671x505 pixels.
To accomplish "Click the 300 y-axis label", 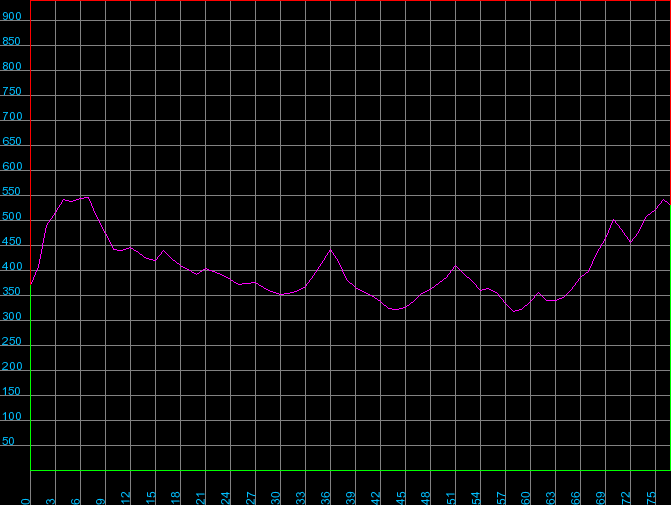I will 12,317.
